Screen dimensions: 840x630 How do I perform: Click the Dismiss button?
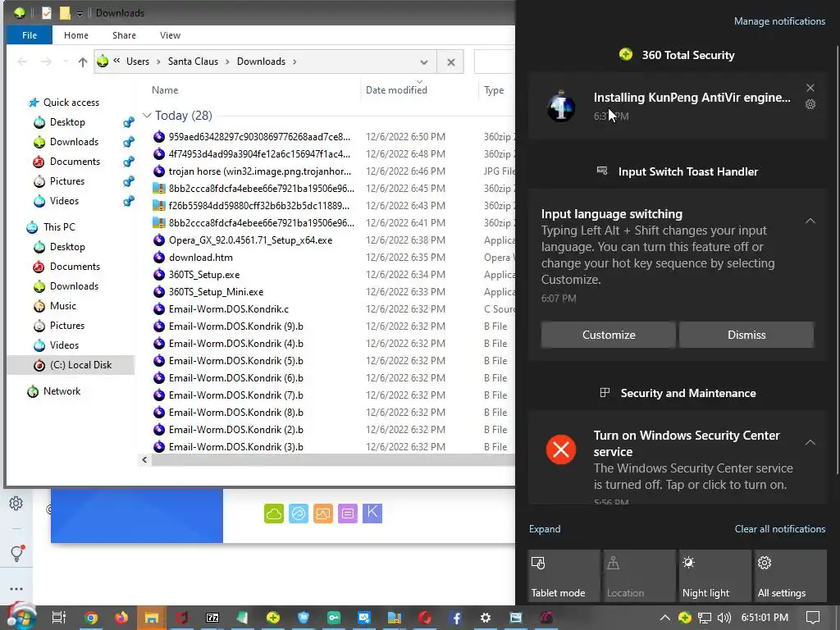[746, 335]
